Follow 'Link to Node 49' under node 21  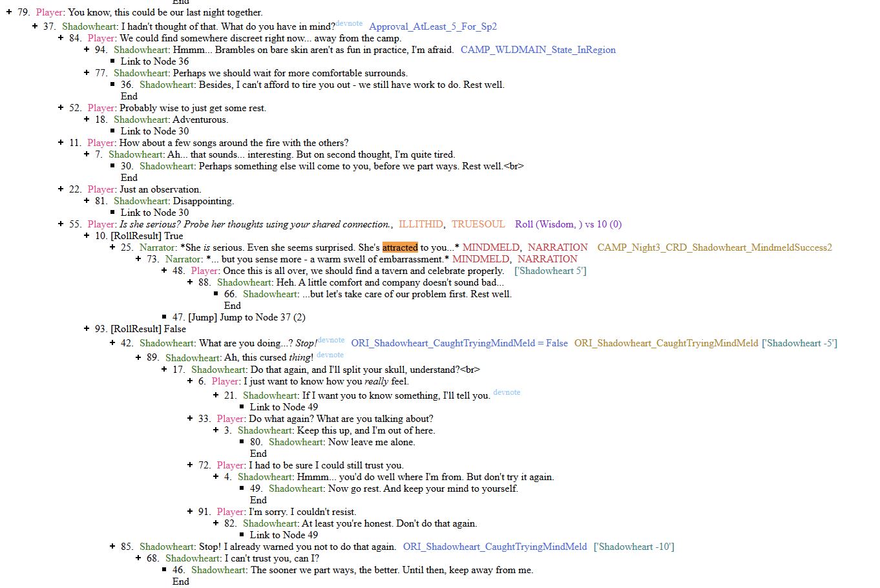pos(284,407)
